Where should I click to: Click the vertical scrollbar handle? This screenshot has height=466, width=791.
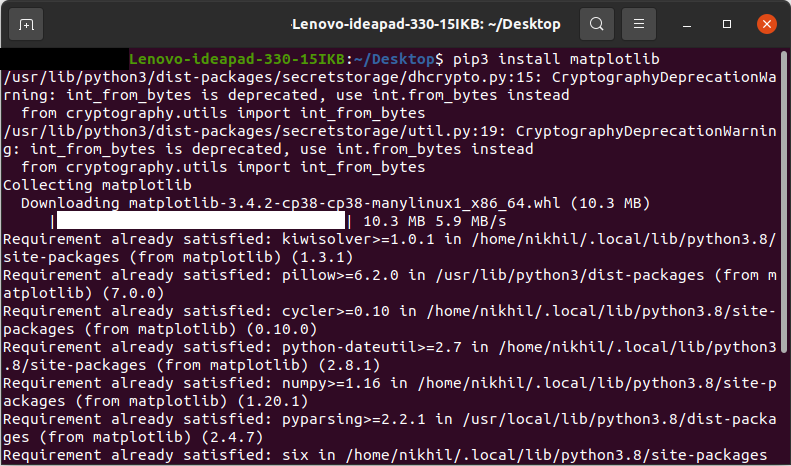pos(784,202)
